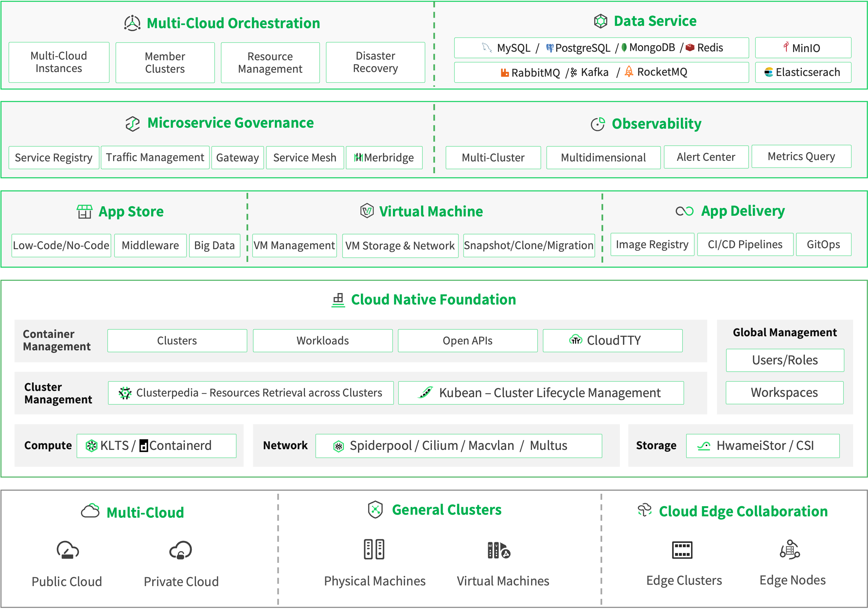Select the Workspaces box
The width and height of the screenshot is (868, 609).
(x=785, y=393)
